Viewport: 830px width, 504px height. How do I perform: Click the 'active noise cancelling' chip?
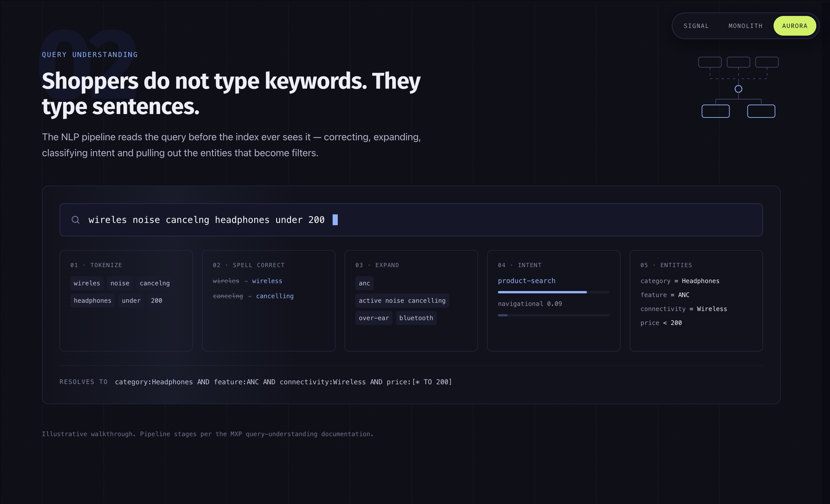click(x=402, y=300)
